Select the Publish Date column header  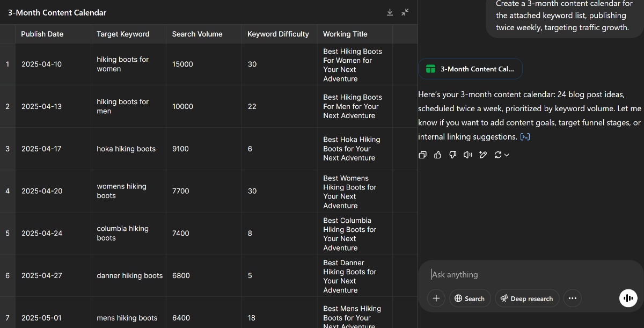coord(53,34)
